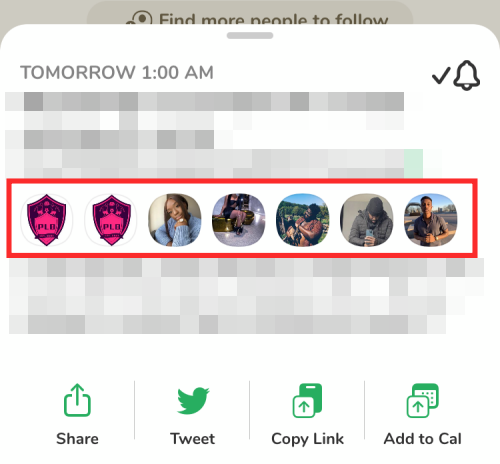Tap the TOMORROW 1:00 AM time label

point(117,72)
